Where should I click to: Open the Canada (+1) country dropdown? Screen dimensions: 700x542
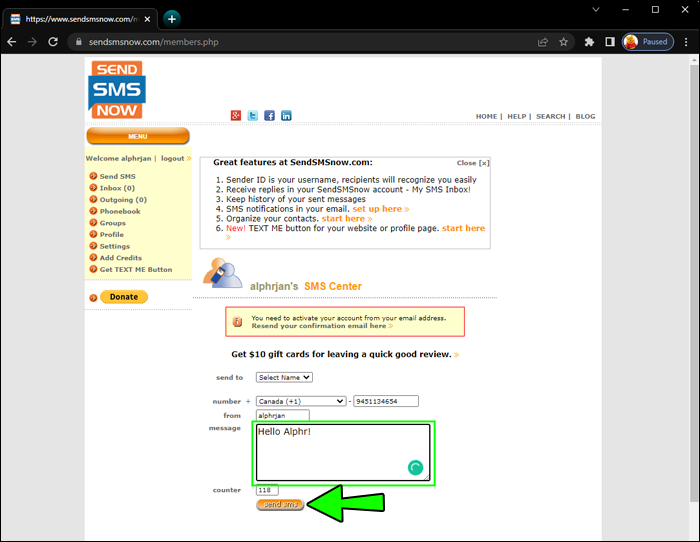(x=301, y=401)
